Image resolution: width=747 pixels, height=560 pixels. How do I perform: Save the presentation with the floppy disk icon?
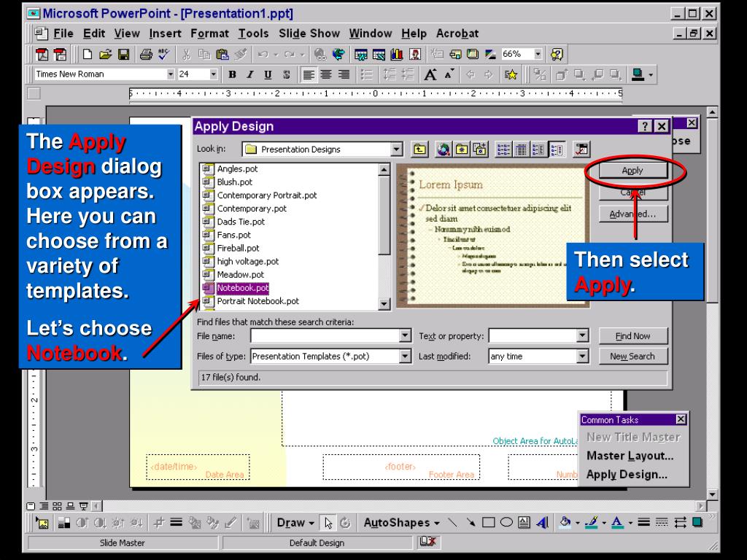point(123,54)
